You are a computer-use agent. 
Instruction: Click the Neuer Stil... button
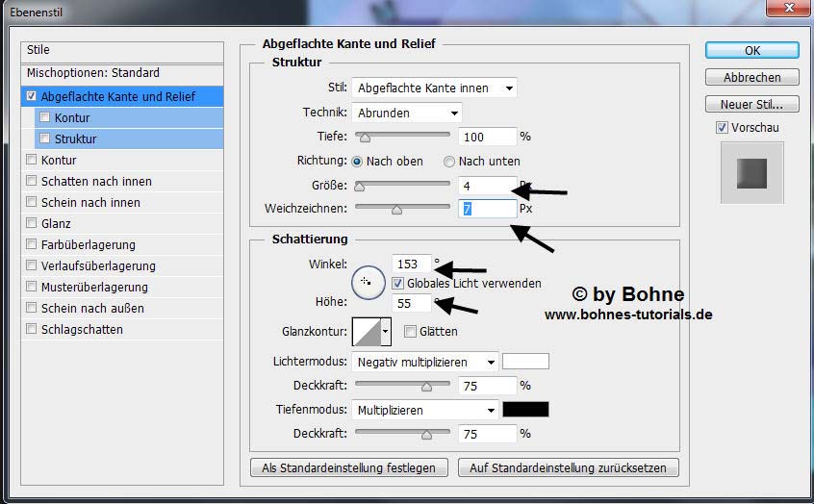coord(751,104)
